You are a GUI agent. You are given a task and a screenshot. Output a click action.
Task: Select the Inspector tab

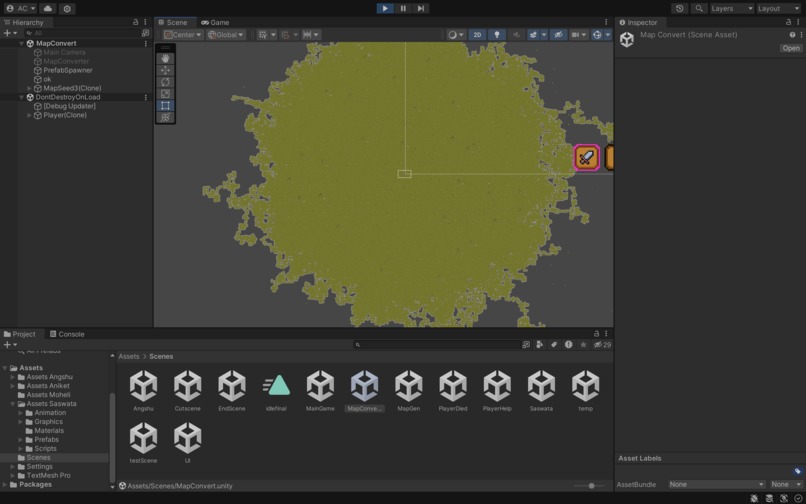(x=638, y=22)
